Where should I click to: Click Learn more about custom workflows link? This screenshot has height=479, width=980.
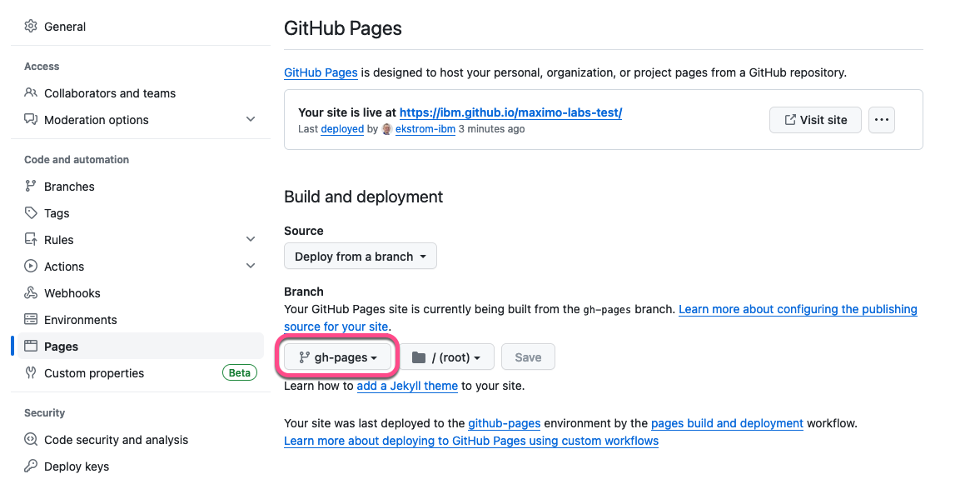pos(471,441)
